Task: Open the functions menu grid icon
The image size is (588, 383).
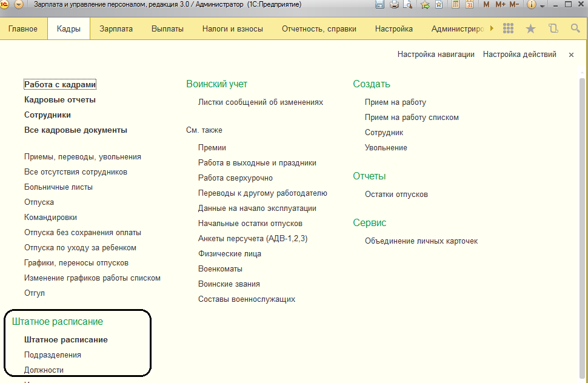Action: point(509,28)
